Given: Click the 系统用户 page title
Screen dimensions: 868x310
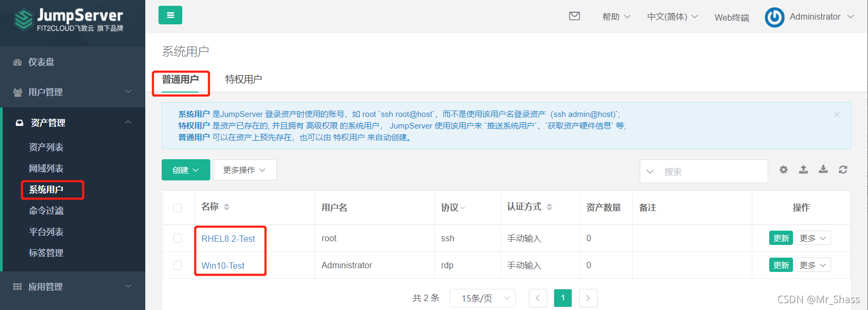Looking at the screenshot, I should pos(185,51).
